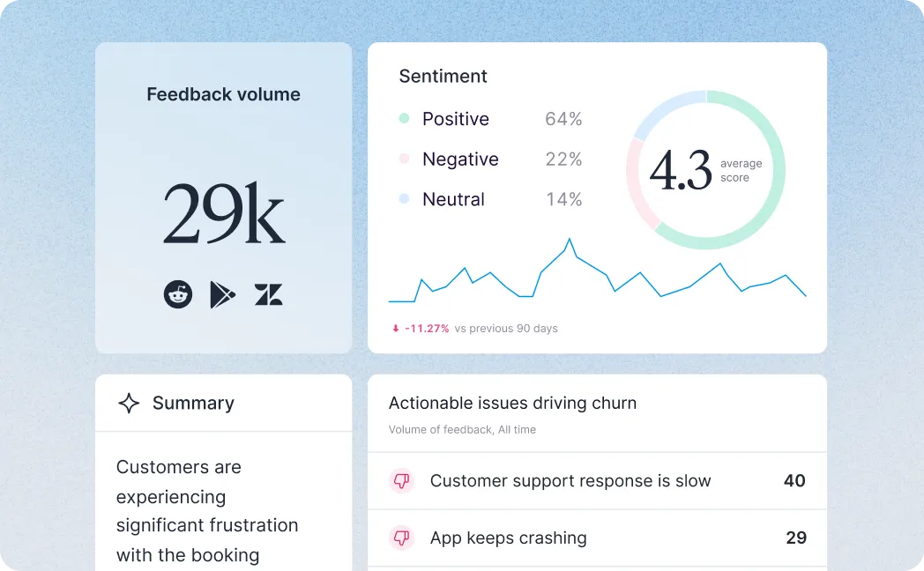
Task: Select the green Positive legend dot
Action: pos(404,118)
